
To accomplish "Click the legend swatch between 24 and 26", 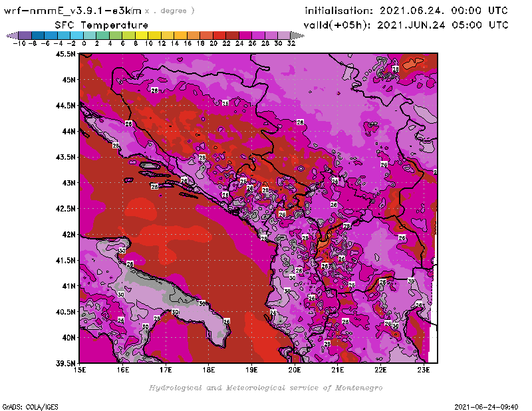I will pos(245,35).
